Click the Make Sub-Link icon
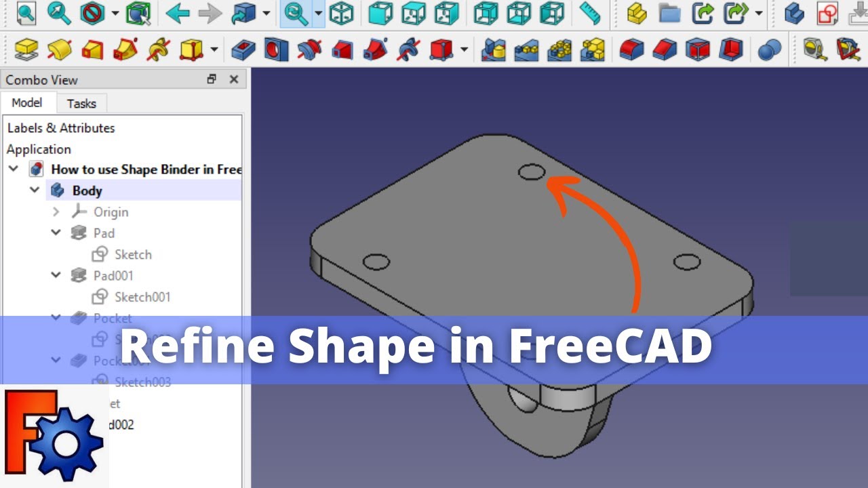Viewport: 868px width, 488px height. click(735, 13)
